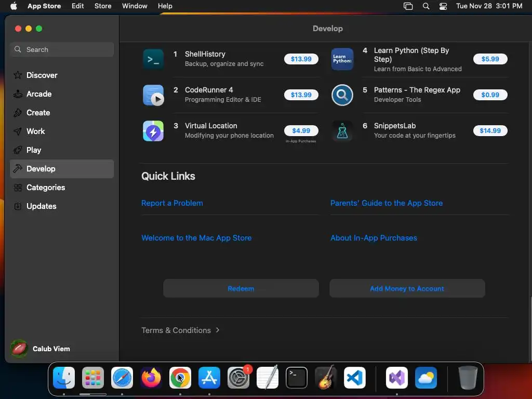Image resolution: width=532 pixels, height=399 pixels.
Task: Go to Discover in sidebar
Action: (x=62, y=75)
